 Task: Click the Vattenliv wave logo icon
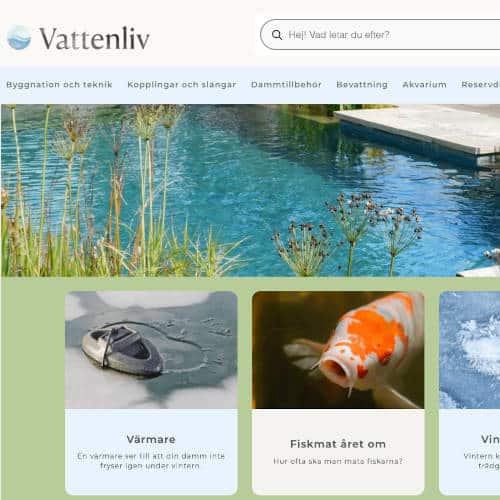tap(19, 37)
